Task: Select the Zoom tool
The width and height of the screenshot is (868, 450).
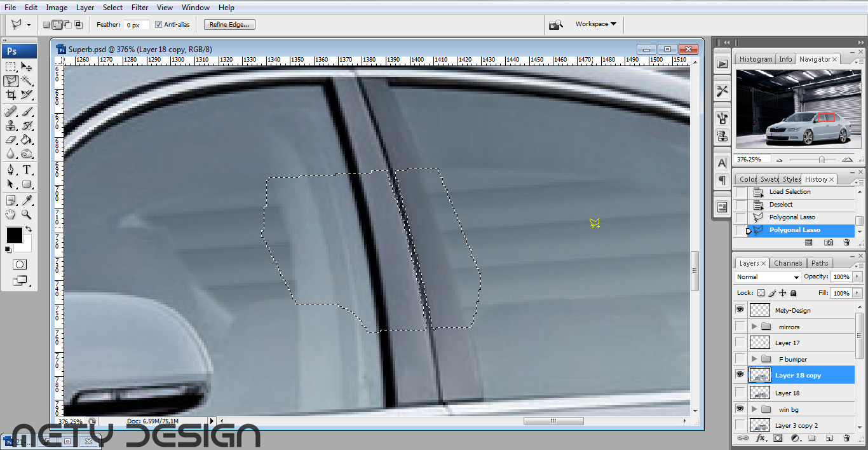Action: 27,214
